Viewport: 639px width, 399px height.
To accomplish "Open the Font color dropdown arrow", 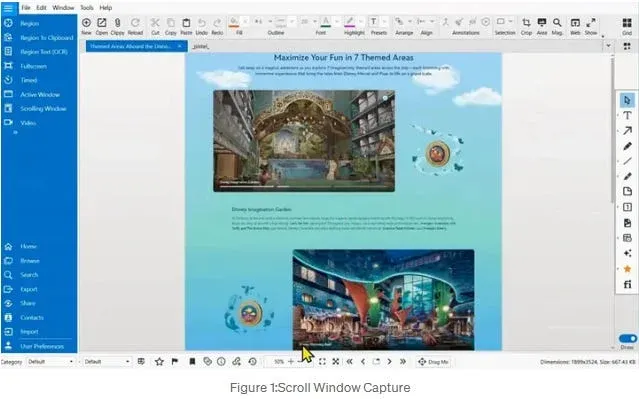I will coord(337,22).
